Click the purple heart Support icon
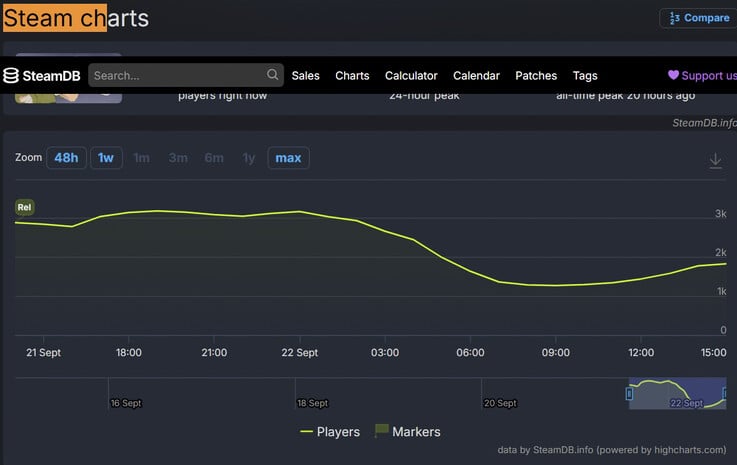 pos(673,75)
